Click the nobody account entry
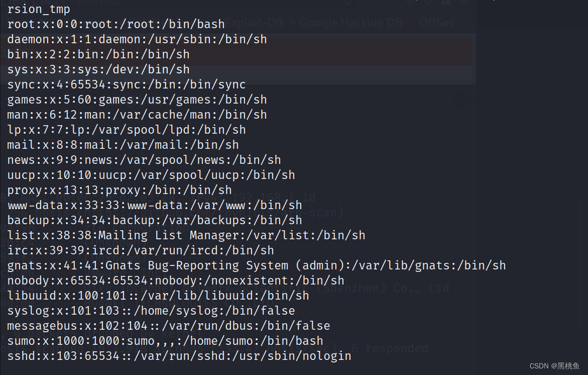The width and height of the screenshot is (588, 375). pyautogui.click(x=176, y=280)
